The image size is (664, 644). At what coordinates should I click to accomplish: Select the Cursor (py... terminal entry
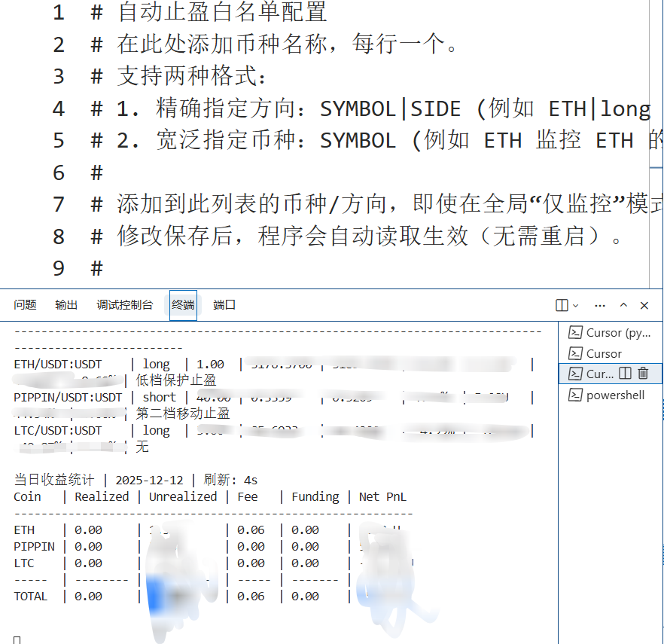tap(611, 333)
